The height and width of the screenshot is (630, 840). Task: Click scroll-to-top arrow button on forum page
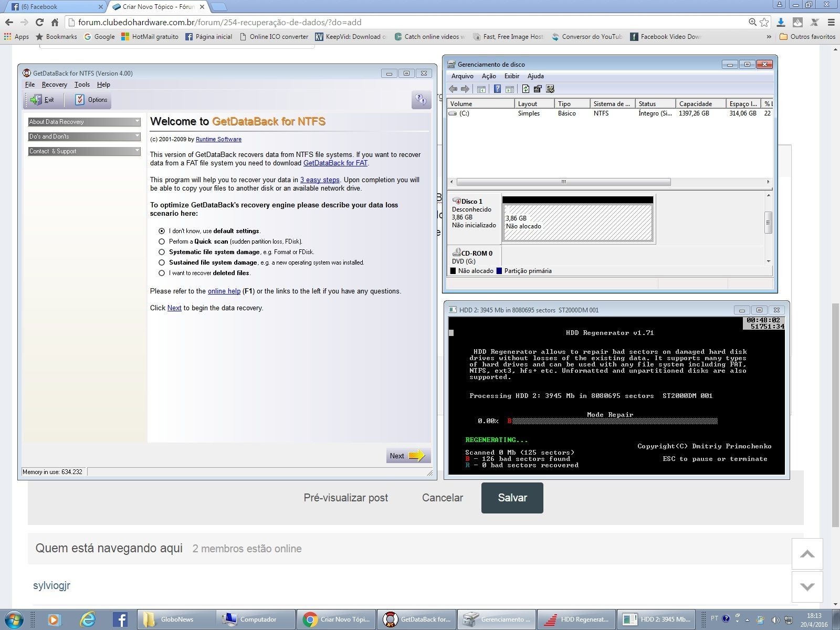pos(807,554)
